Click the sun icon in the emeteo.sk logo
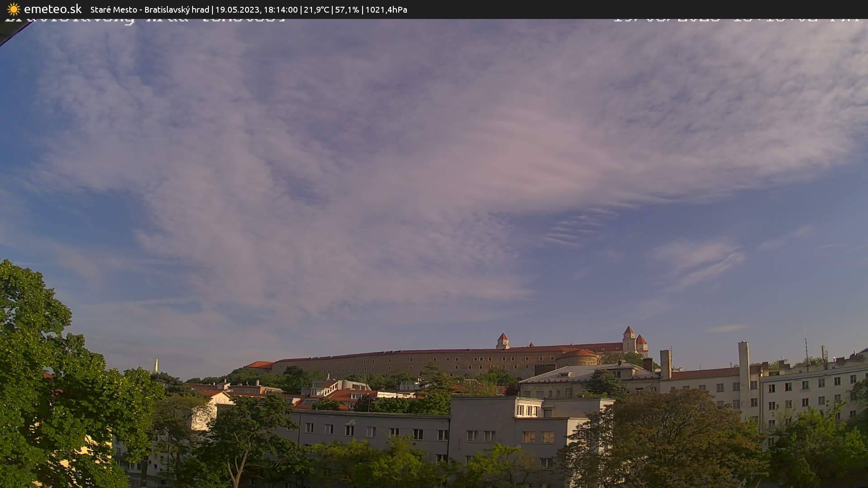 coord(13,9)
